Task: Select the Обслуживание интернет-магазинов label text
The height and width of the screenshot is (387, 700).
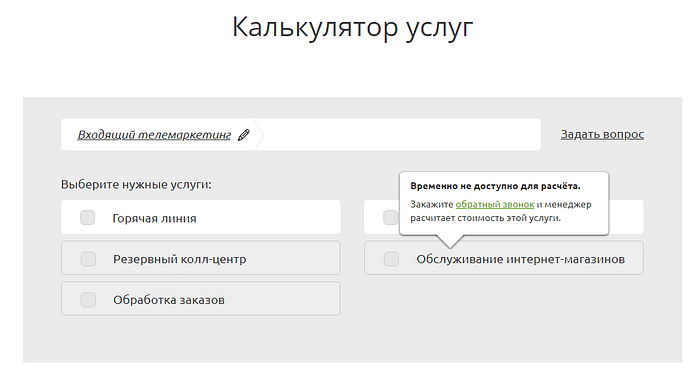Action: (521, 259)
